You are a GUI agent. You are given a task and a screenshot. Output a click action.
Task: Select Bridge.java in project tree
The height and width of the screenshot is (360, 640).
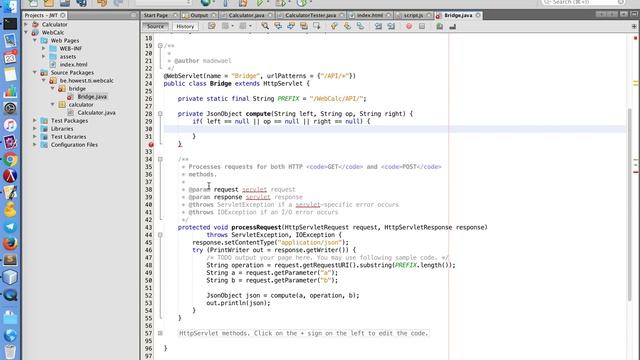point(92,97)
